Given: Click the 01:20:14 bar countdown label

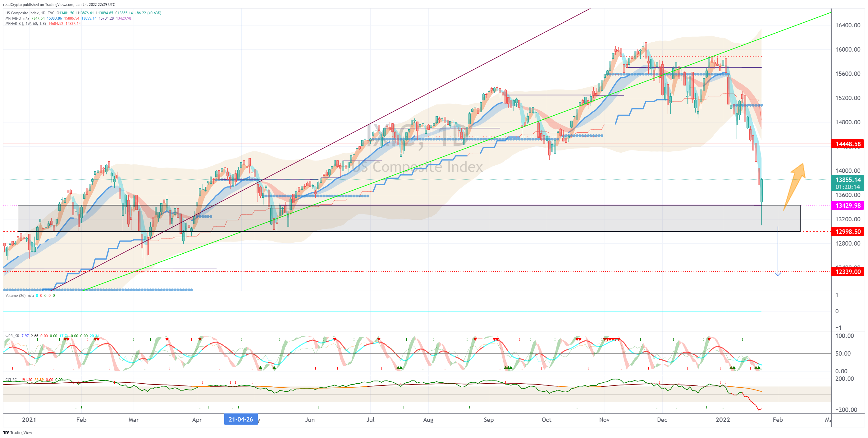Looking at the screenshot, I should (x=847, y=187).
